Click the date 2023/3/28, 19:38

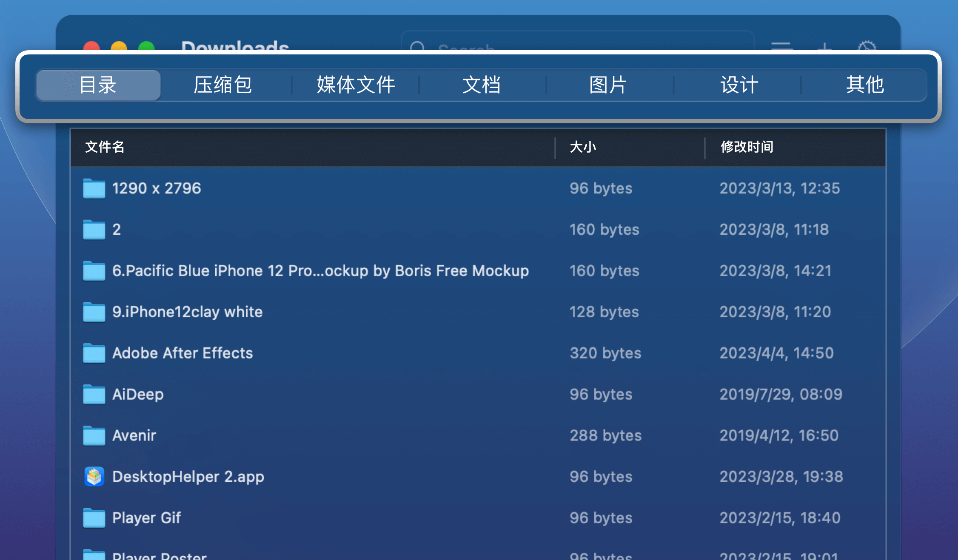[x=781, y=477]
